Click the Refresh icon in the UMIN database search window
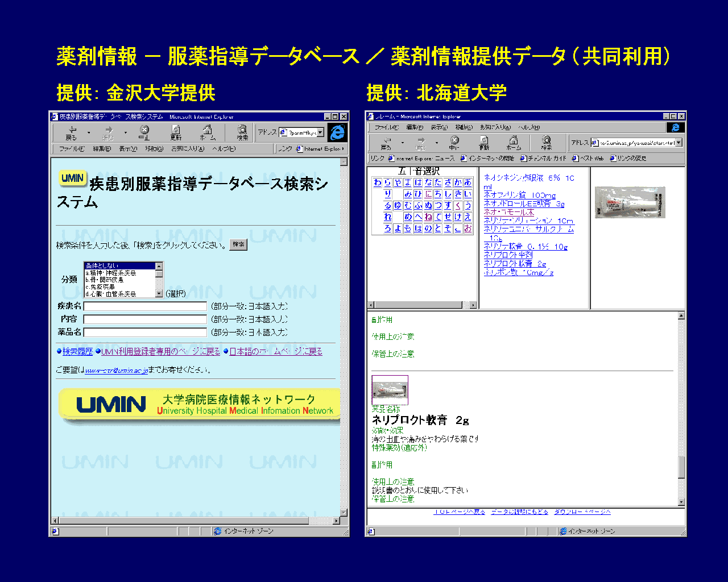The image size is (728, 582). point(176,132)
